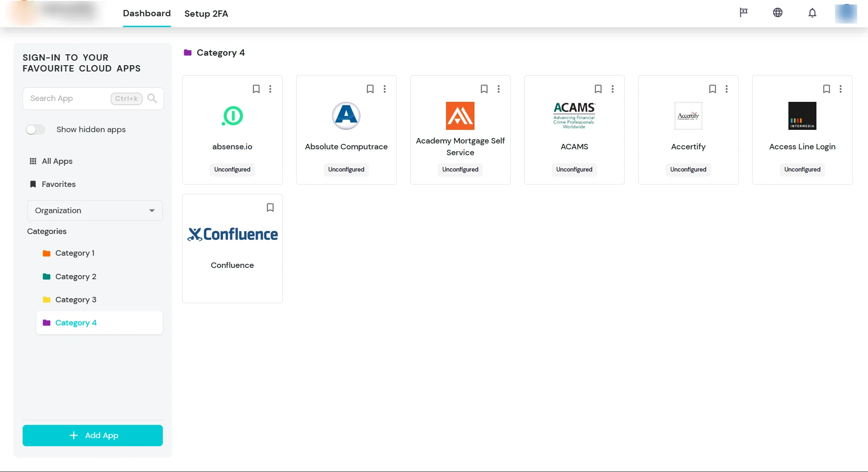Click the Academy Mortgage Self Service title
This screenshot has height=472, width=868.
pos(460,147)
